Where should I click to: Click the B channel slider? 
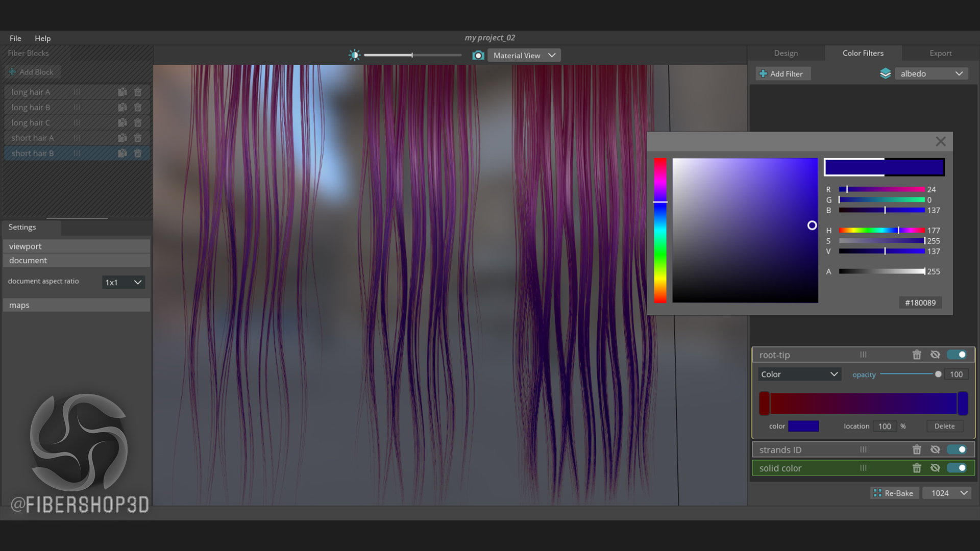(881, 210)
